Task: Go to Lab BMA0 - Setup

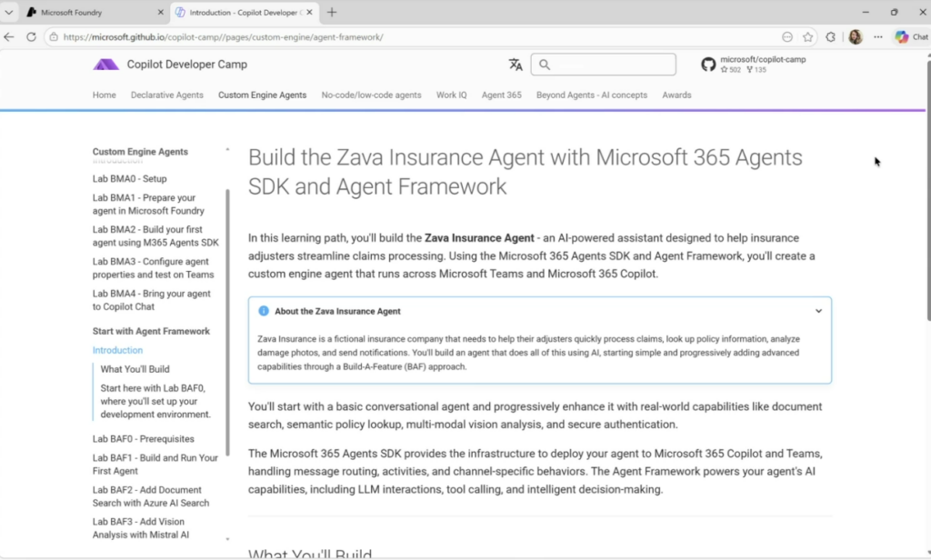Action: [x=129, y=179]
